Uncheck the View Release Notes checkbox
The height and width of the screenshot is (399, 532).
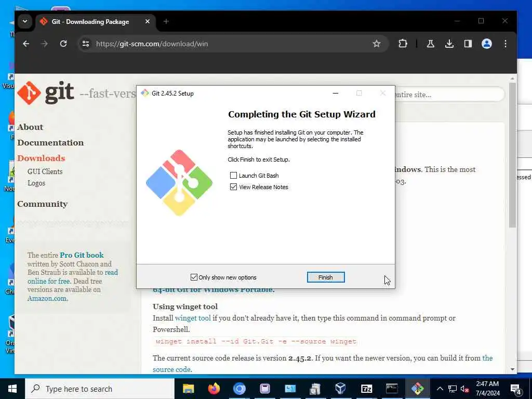pos(233,187)
